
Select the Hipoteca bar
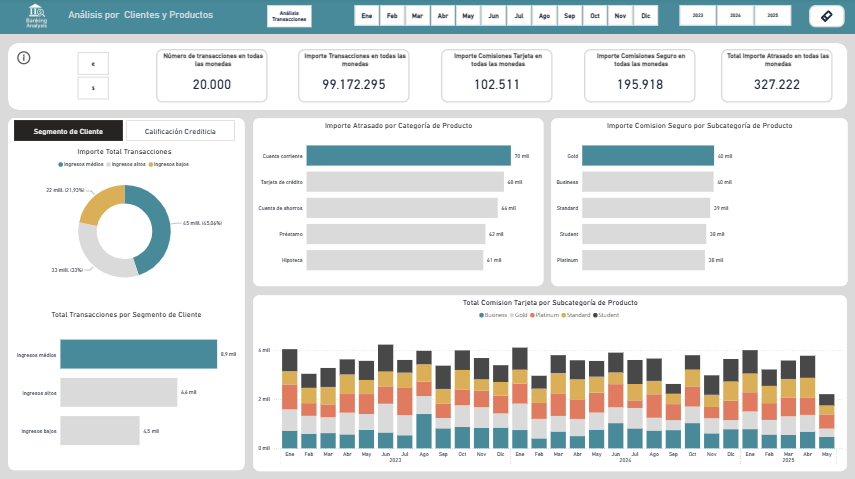click(x=395, y=260)
